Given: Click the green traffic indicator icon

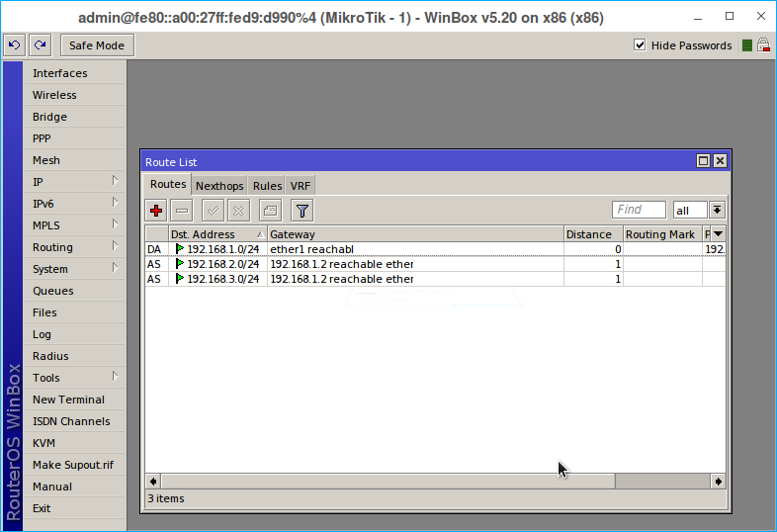Looking at the screenshot, I should click(x=747, y=45).
